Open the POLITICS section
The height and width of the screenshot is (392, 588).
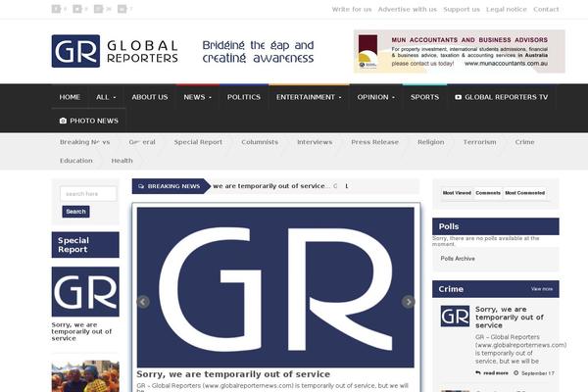click(x=244, y=97)
